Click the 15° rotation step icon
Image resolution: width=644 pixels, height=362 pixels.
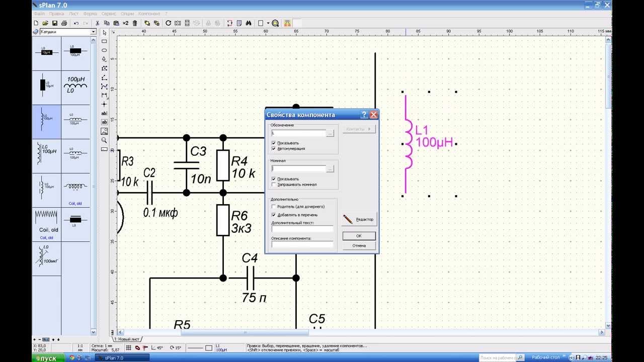[x=176, y=347]
